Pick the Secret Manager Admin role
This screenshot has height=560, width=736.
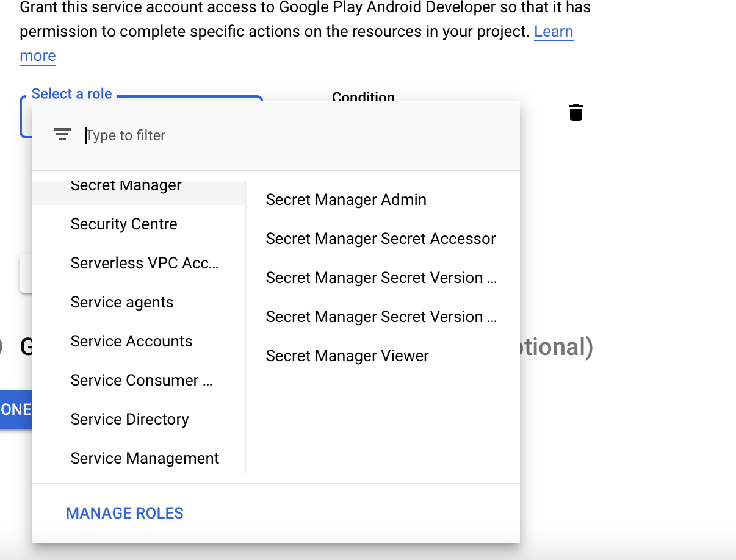click(x=346, y=199)
